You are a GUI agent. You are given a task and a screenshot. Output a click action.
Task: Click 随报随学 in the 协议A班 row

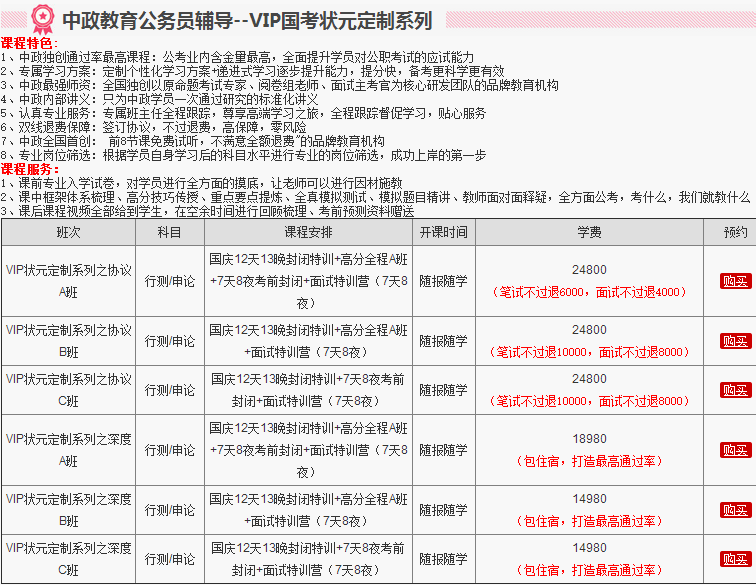(x=444, y=281)
